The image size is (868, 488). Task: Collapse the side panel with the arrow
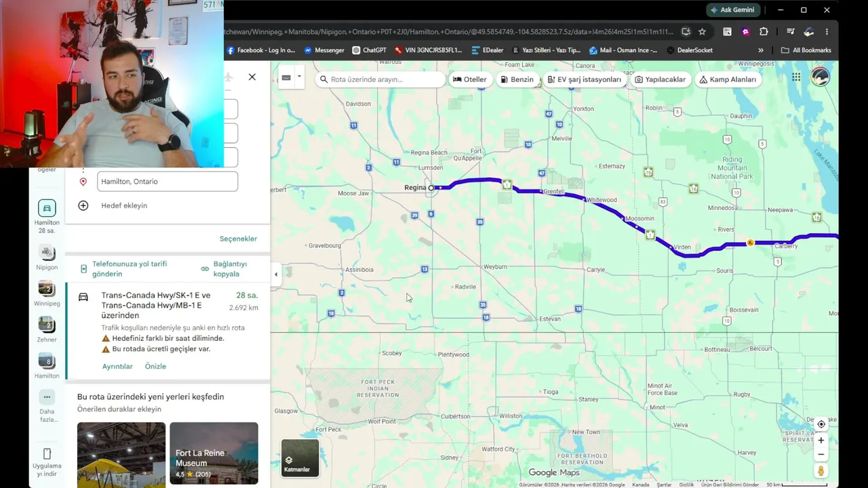pos(275,274)
